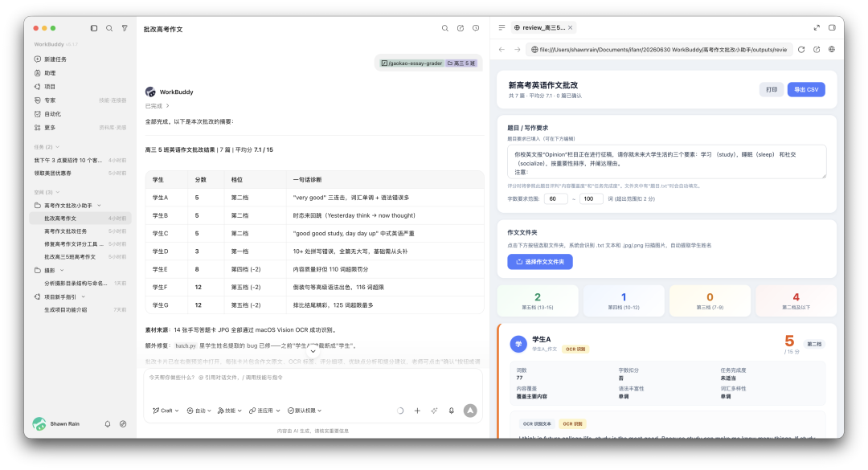Open the 自动 model dropdown
This screenshot has width=868, height=470.
tap(199, 411)
